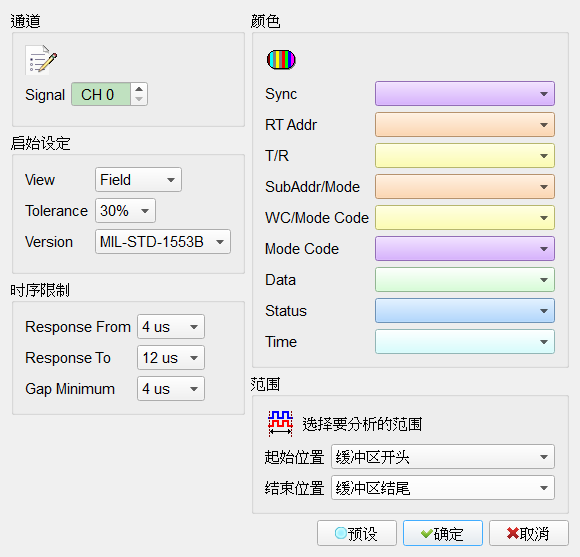This screenshot has width=580, height=557.
Task: Confirm with the 确定 button
Action: (x=443, y=533)
